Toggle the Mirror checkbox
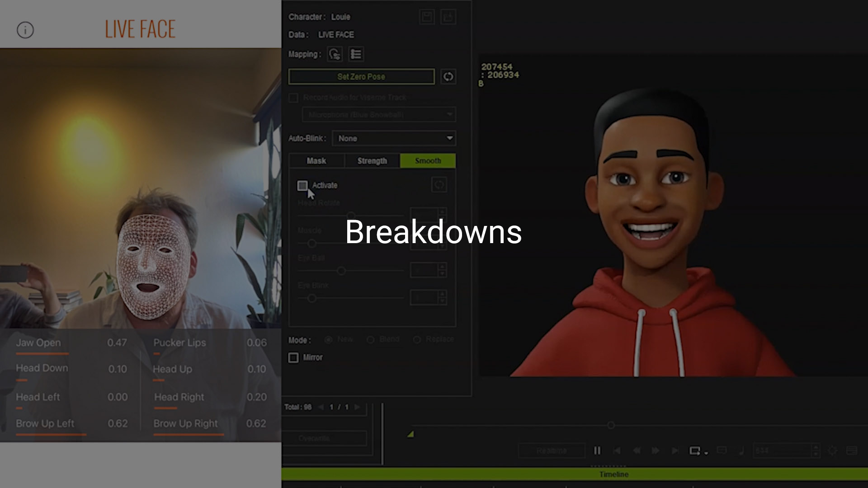The height and width of the screenshot is (488, 868). point(293,357)
